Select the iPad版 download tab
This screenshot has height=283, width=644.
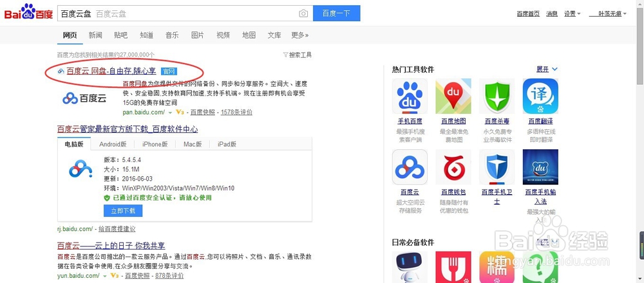227,144
